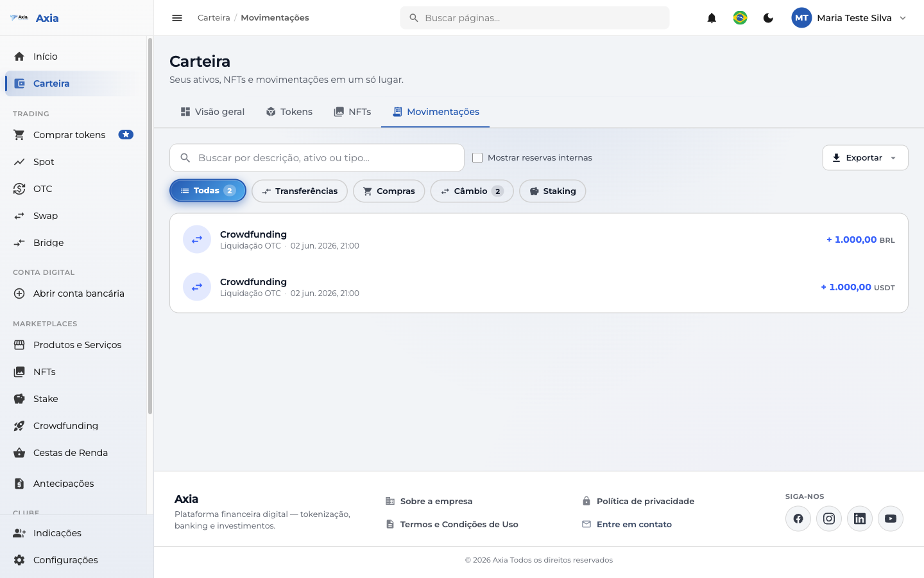Select the Movimentações tab

pos(436,112)
